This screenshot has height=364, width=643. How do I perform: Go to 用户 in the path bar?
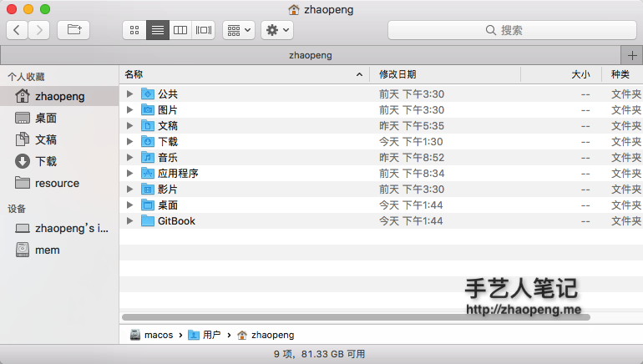211,335
